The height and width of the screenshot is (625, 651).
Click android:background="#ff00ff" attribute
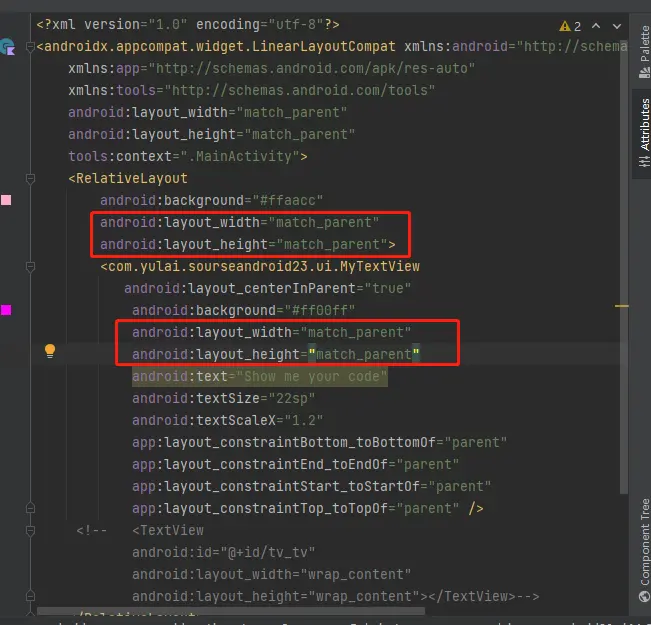[244, 311]
